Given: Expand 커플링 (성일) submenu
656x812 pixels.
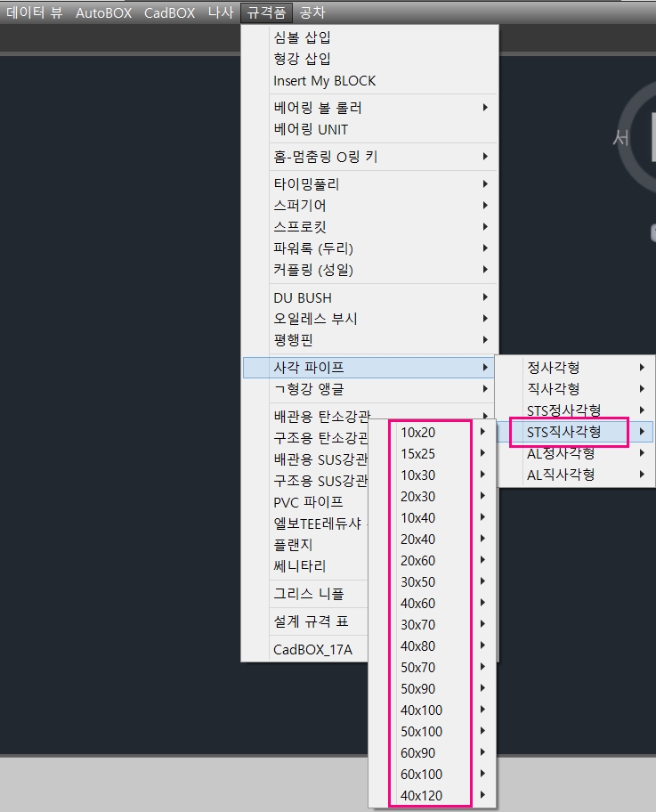Looking at the screenshot, I should (x=369, y=270).
